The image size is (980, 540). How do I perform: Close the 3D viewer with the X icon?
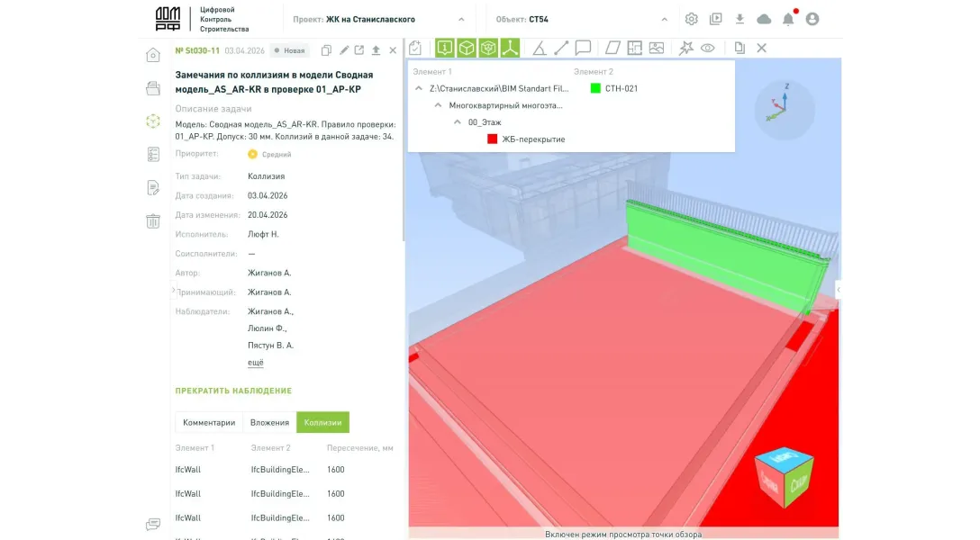click(762, 48)
